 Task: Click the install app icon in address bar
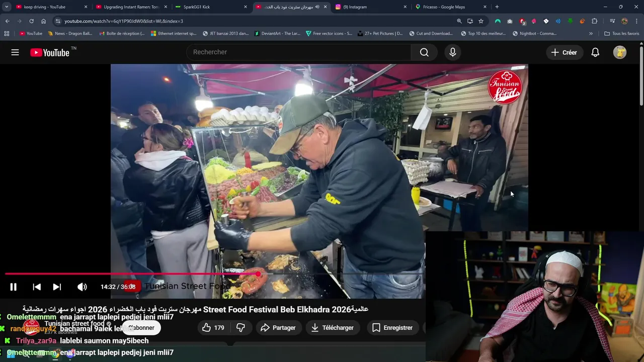click(x=470, y=21)
